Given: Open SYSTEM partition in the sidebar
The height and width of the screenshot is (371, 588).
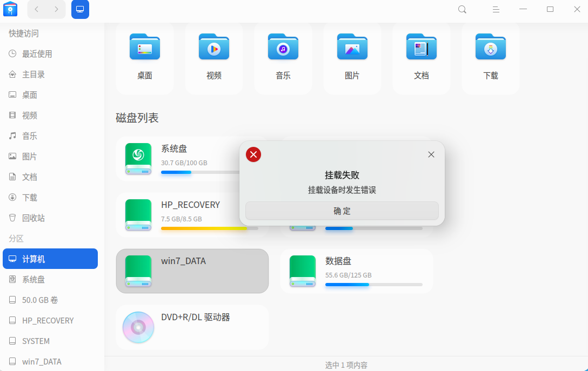Looking at the screenshot, I should 50,341.
